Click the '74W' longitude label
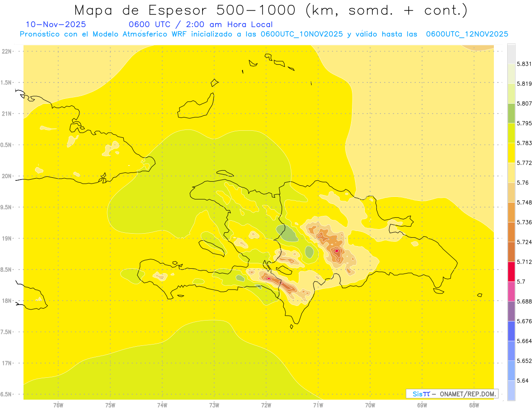Screen dimensions: 532x411 [162, 405]
